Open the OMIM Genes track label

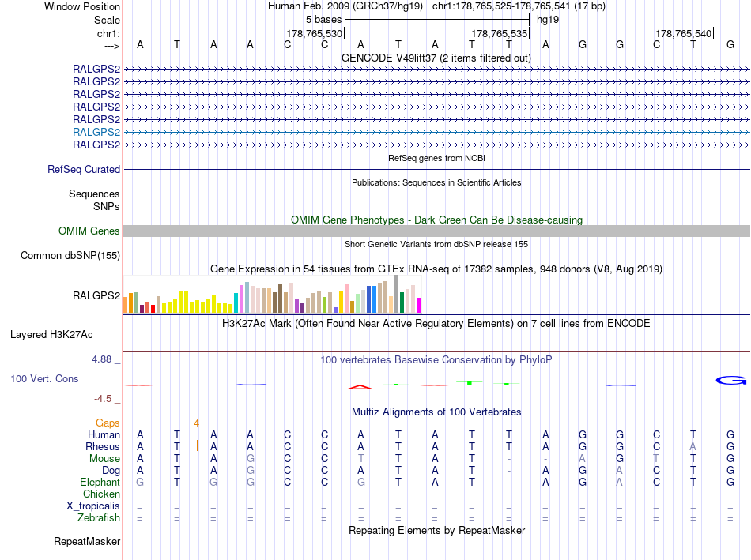(89, 231)
